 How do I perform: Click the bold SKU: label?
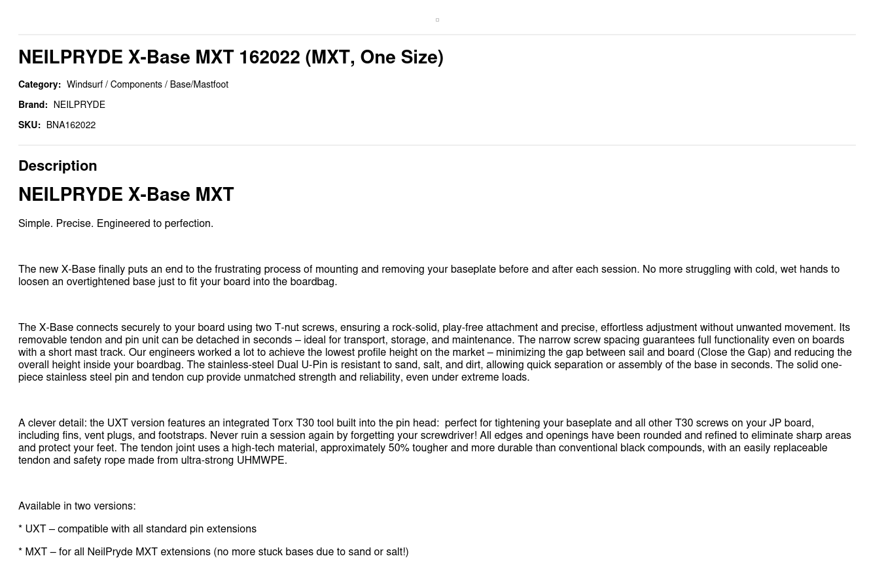(29, 125)
